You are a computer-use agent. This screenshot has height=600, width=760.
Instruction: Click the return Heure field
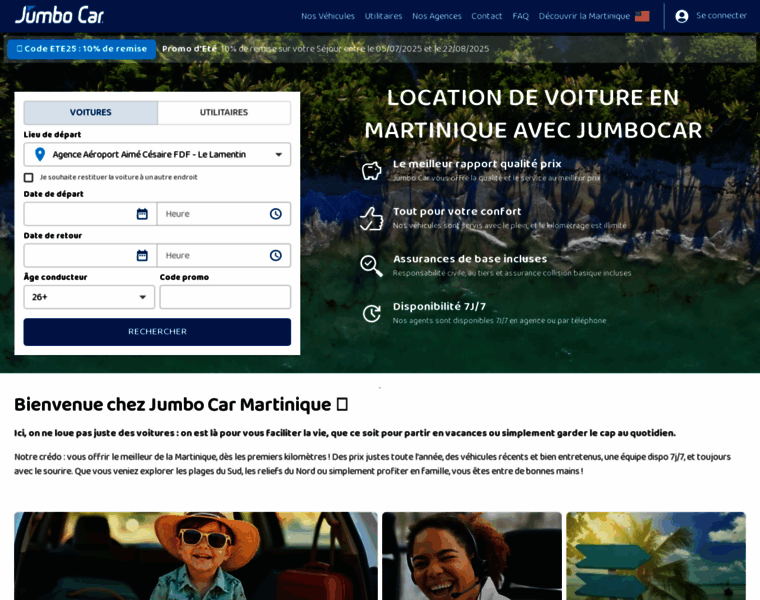coord(224,255)
